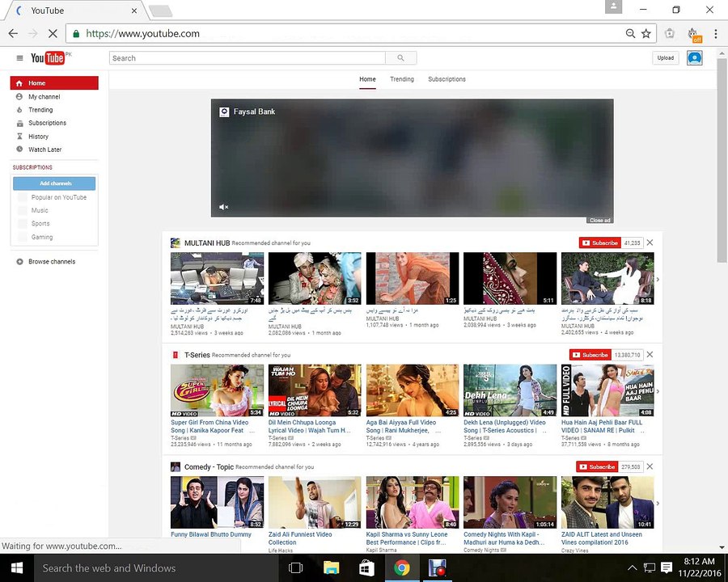Dismiss MULTANI HUB recommendation with X
The width and height of the screenshot is (728, 582).
click(x=650, y=242)
